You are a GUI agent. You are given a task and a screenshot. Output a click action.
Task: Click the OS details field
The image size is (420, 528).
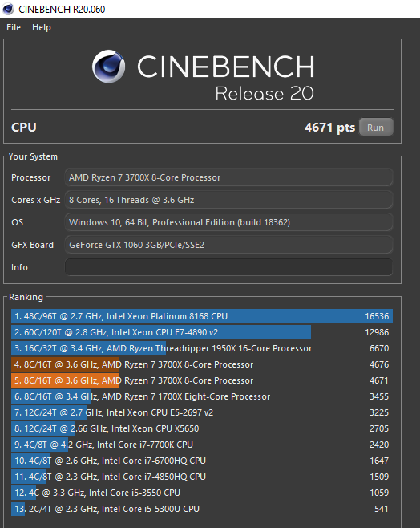click(x=228, y=222)
